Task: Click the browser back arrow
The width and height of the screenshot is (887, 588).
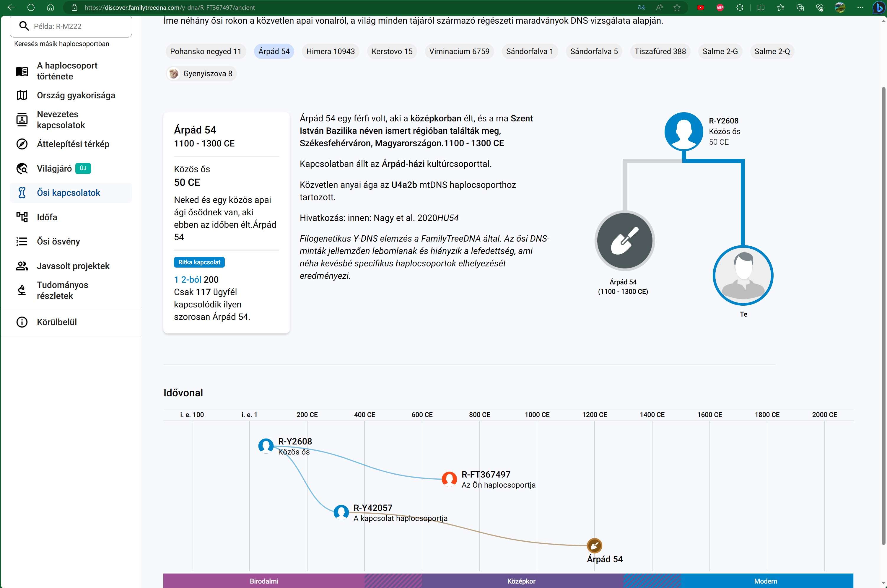Action: click(12, 7)
